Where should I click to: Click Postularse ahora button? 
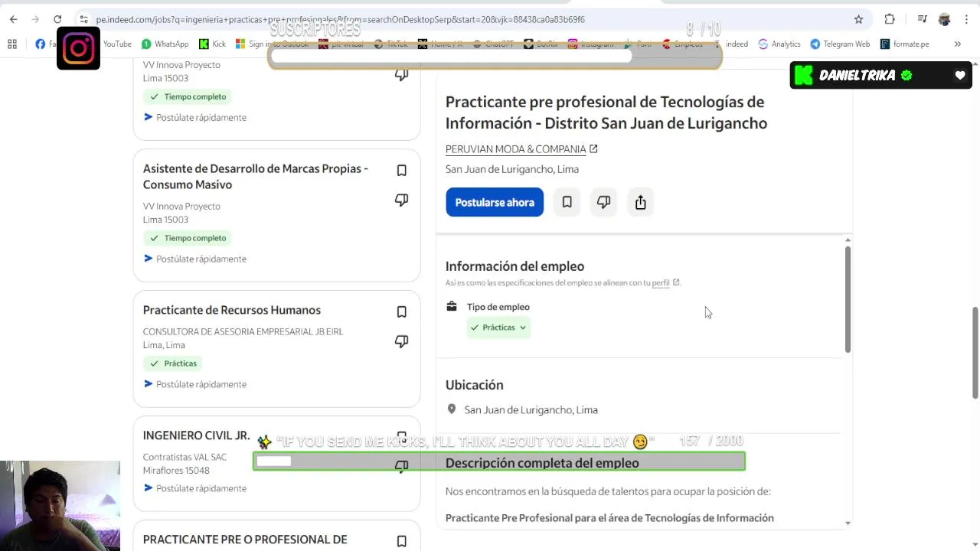[x=495, y=202]
